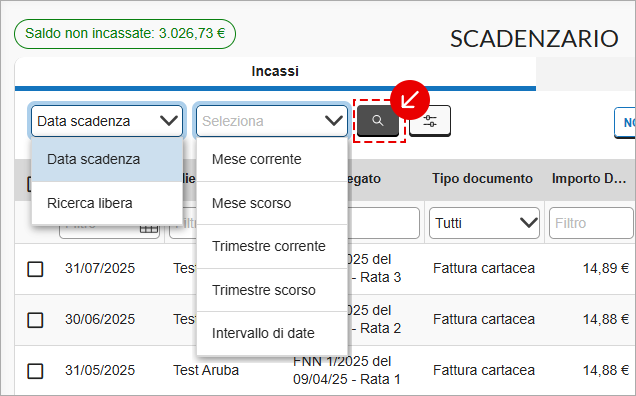The height and width of the screenshot is (396, 636).
Task: Focus the Importo filter input field
Action: point(591,223)
